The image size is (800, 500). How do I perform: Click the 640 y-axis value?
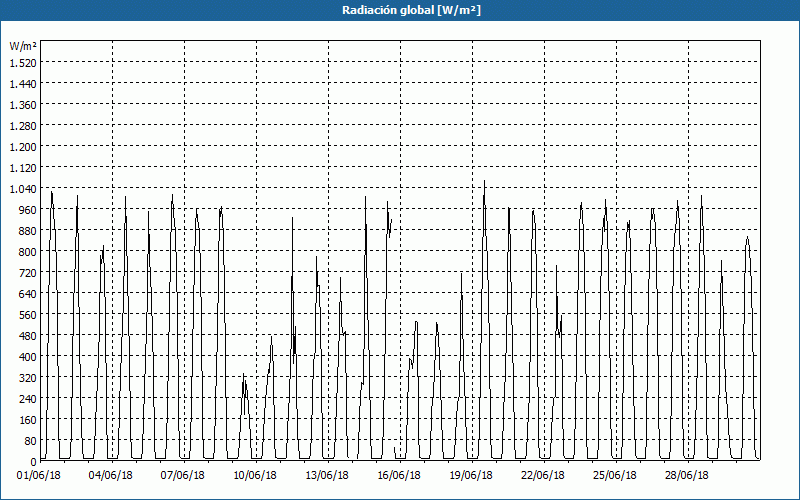tap(28, 294)
